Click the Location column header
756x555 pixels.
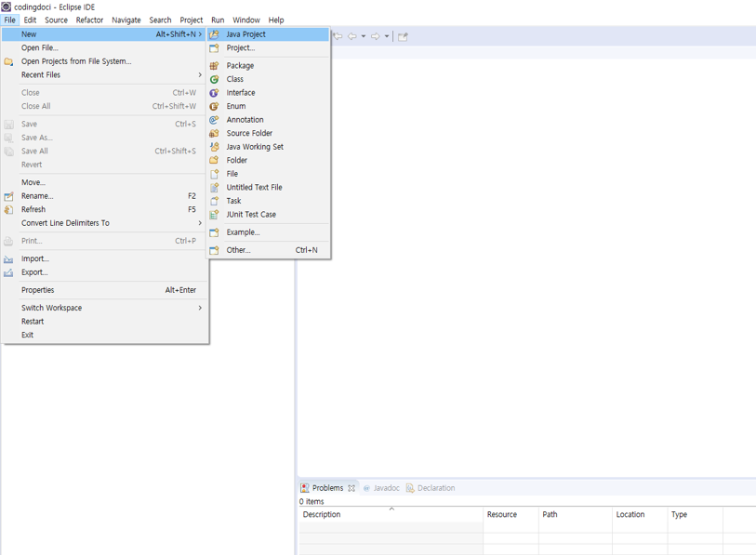640,514
